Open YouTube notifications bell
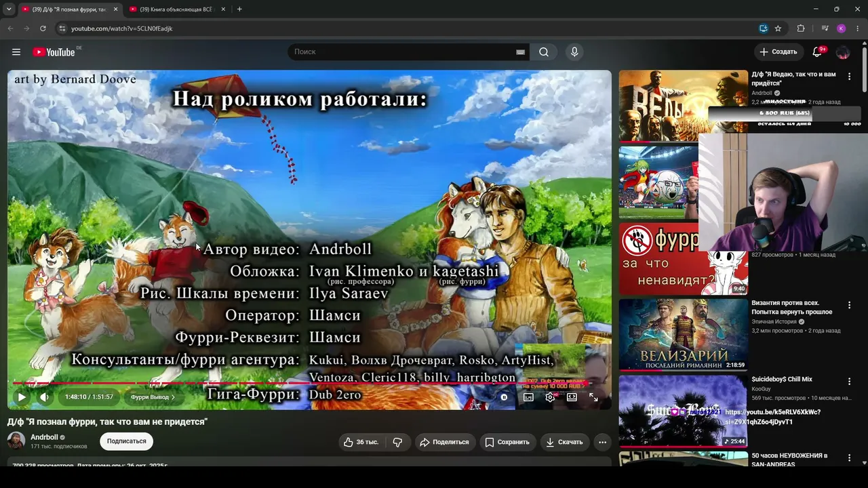Screen dimensions: 868x488 point(817,52)
